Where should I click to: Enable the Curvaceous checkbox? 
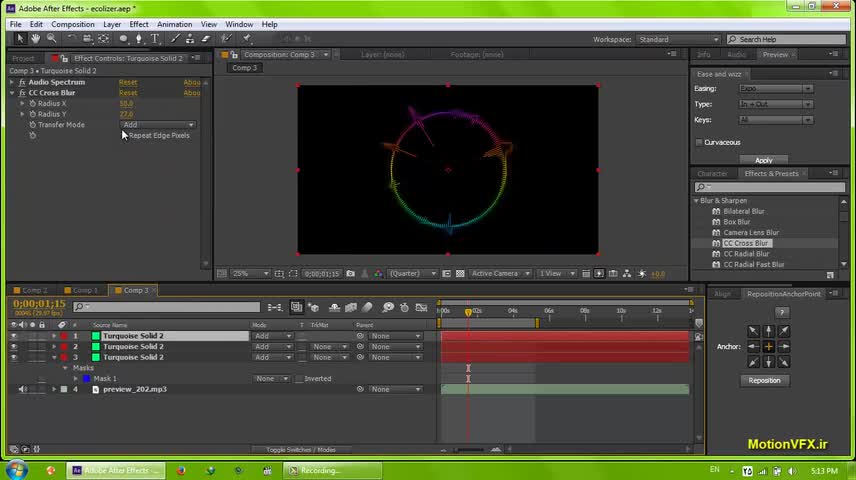pos(698,142)
